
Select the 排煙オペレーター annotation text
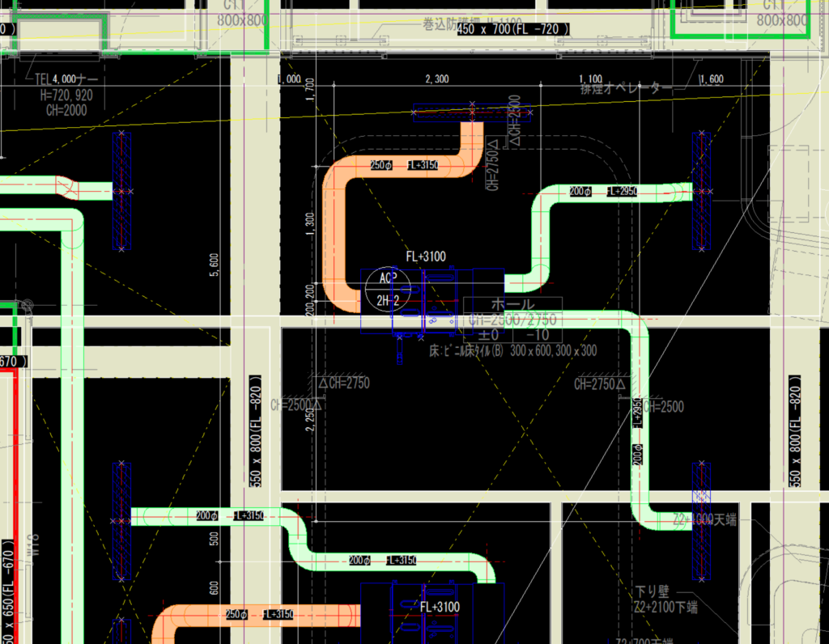tap(627, 87)
